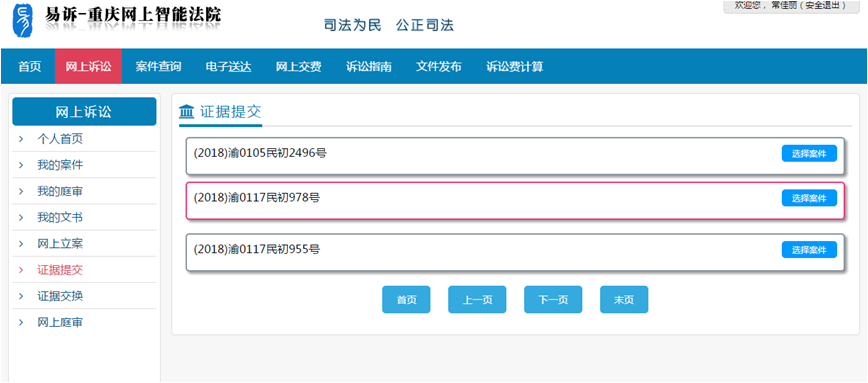Open 网上交费 in the navigation bar
Viewport: 868px width, 383px height.
pos(298,67)
